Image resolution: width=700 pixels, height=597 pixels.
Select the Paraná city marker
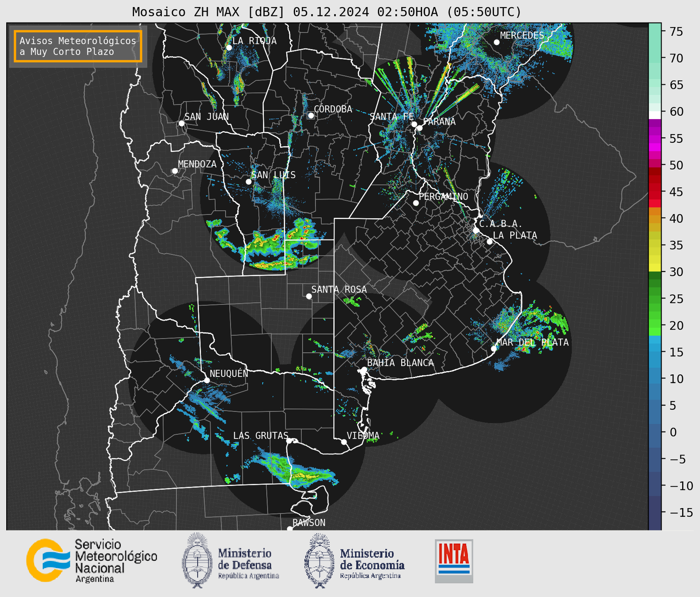(420, 128)
